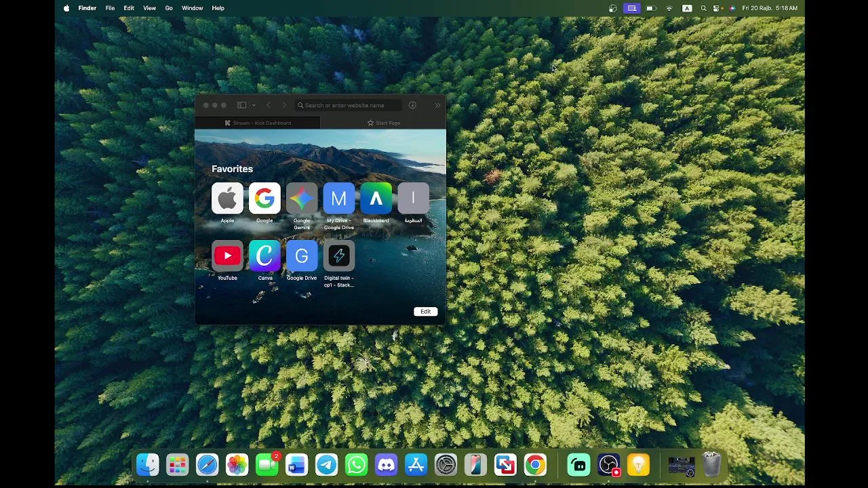The height and width of the screenshot is (488, 868).
Task: Open the Arabic-labeled gray favorite tile
Action: [414, 199]
